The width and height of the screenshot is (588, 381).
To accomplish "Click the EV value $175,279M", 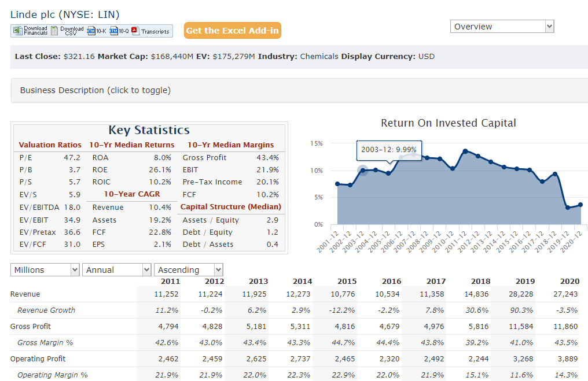I will [234, 57].
